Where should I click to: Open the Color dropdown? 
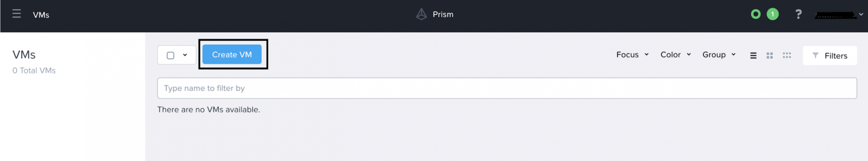(675, 55)
